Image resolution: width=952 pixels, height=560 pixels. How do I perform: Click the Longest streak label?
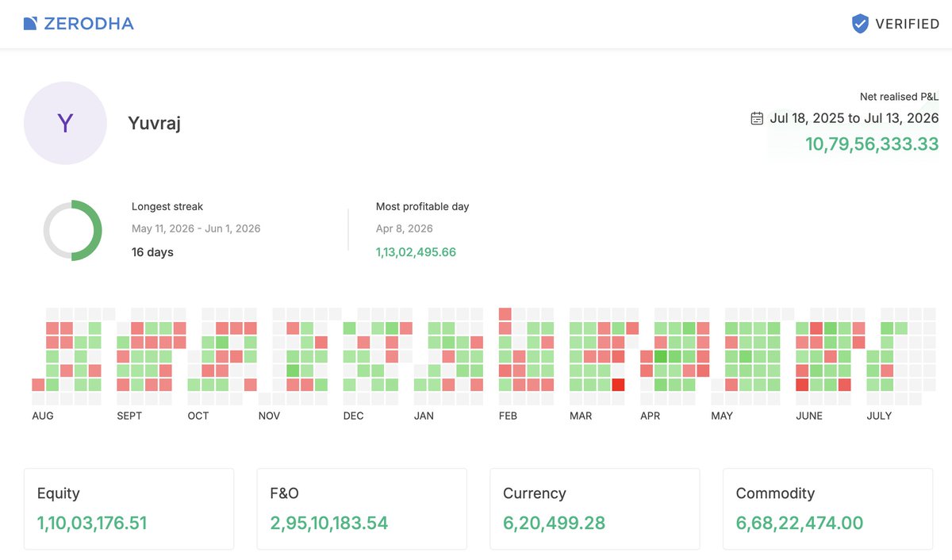(x=167, y=206)
